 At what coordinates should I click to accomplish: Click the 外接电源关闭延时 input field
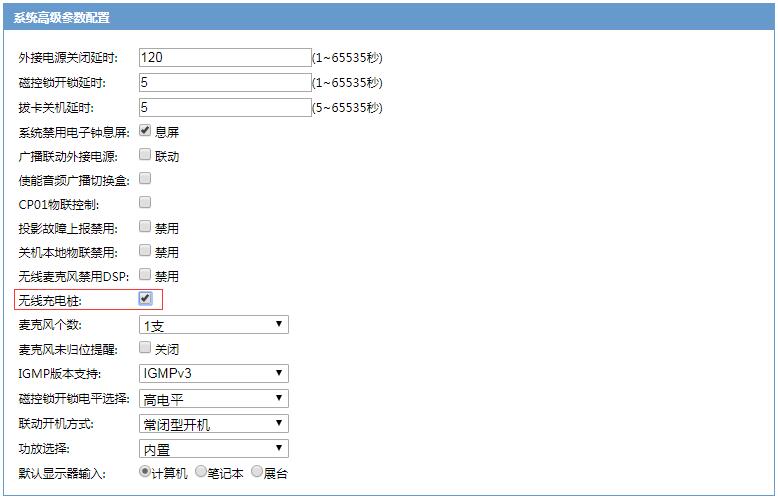click(x=225, y=58)
